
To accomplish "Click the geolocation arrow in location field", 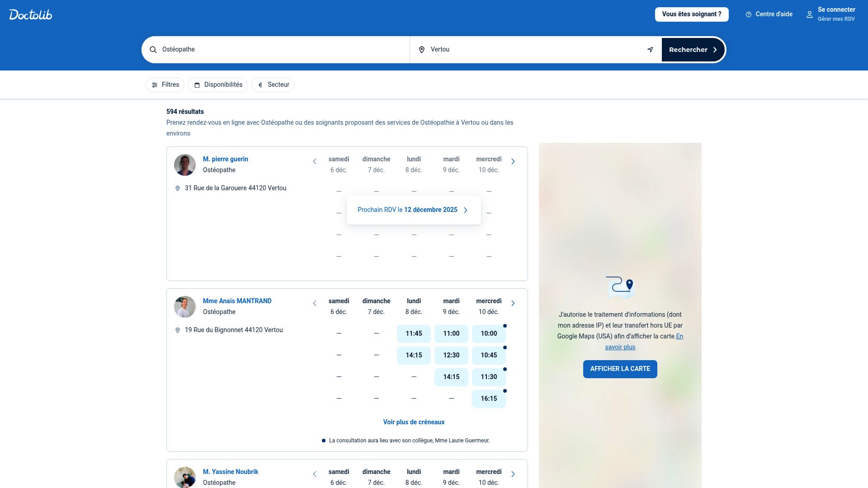I will [650, 50].
